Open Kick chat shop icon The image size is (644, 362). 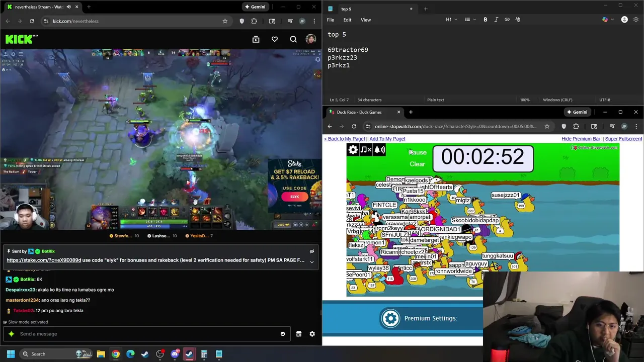click(299, 334)
